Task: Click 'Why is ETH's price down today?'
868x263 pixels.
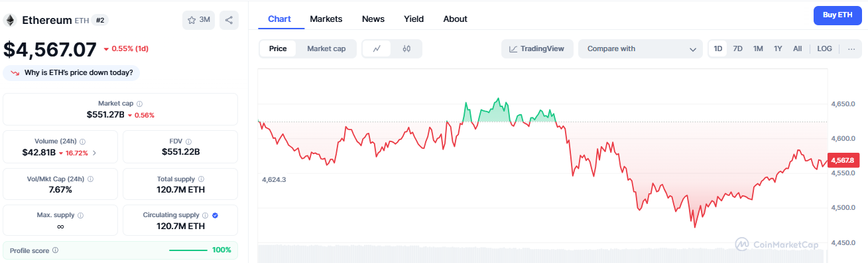Action: [72, 72]
